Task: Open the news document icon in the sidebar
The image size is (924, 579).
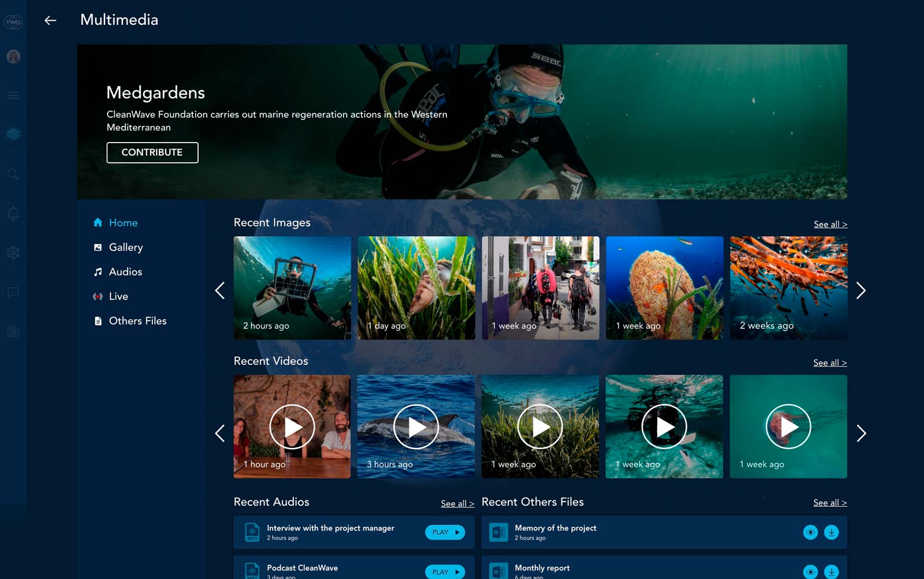Action: 13,331
